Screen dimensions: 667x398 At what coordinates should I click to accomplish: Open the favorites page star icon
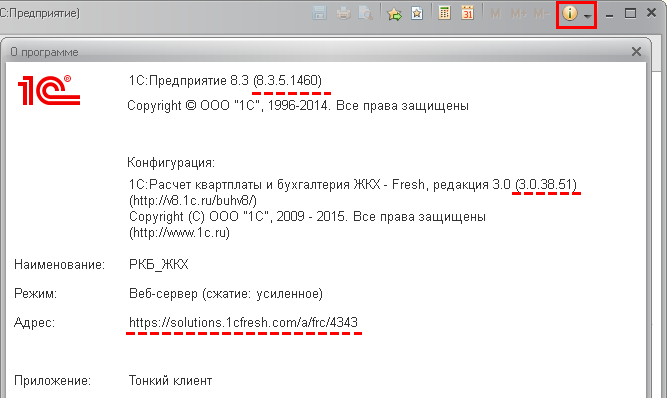click(x=417, y=14)
